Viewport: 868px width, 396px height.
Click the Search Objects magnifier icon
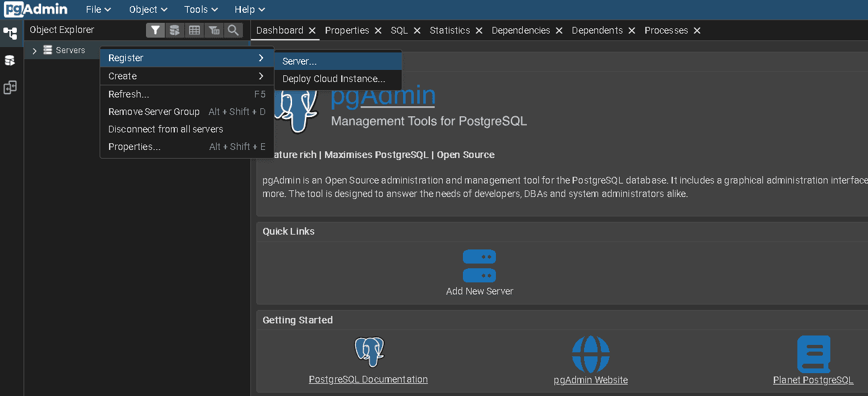click(x=233, y=30)
